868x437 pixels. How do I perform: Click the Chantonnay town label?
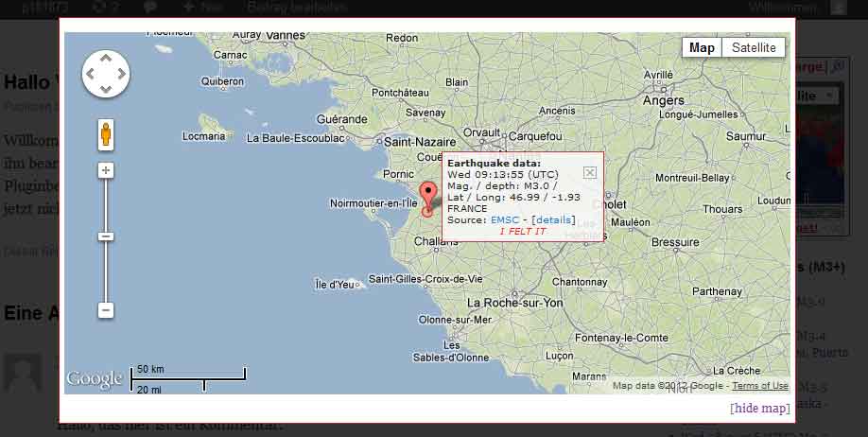[580, 282]
